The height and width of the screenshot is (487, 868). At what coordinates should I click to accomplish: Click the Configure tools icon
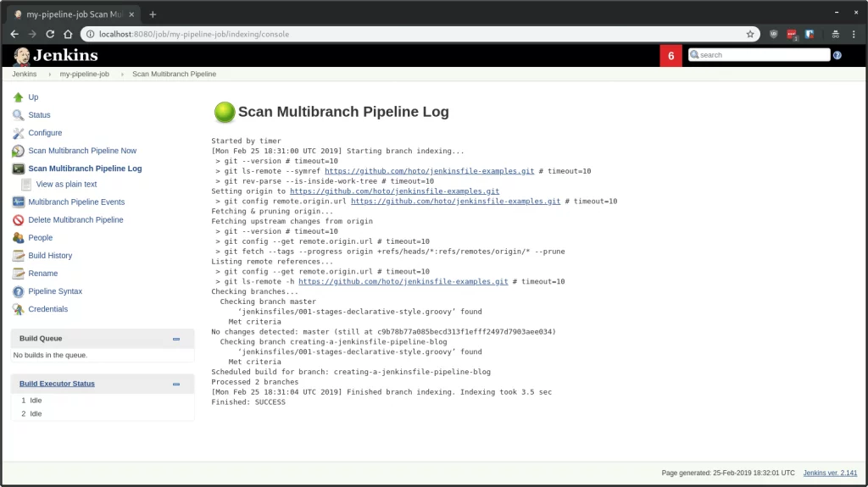[19, 133]
